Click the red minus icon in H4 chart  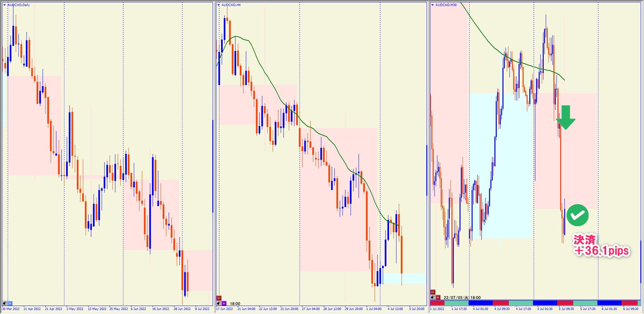[219, 298]
